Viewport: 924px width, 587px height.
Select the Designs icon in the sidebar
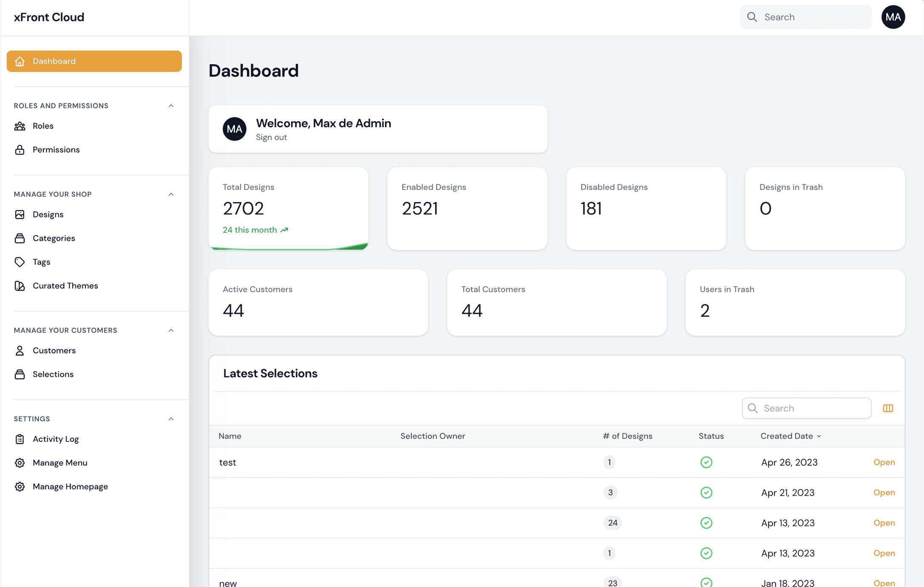pyautogui.click(x=20, y=214)
